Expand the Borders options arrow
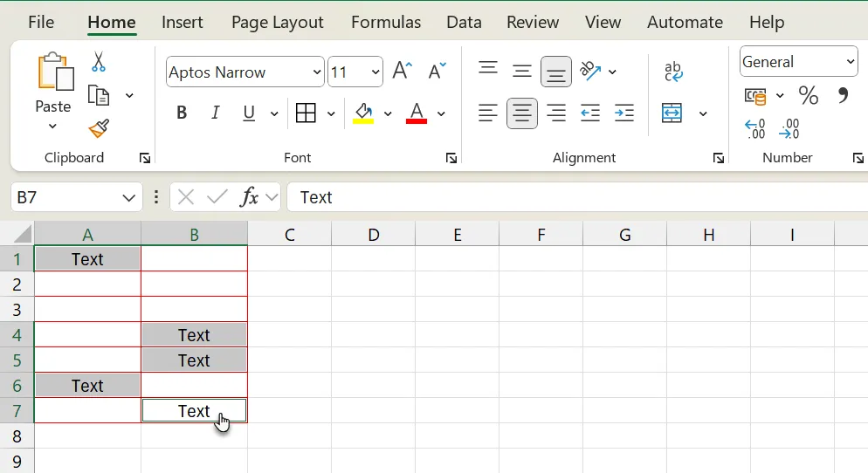The image size is (868, 473). coord(331,114)
